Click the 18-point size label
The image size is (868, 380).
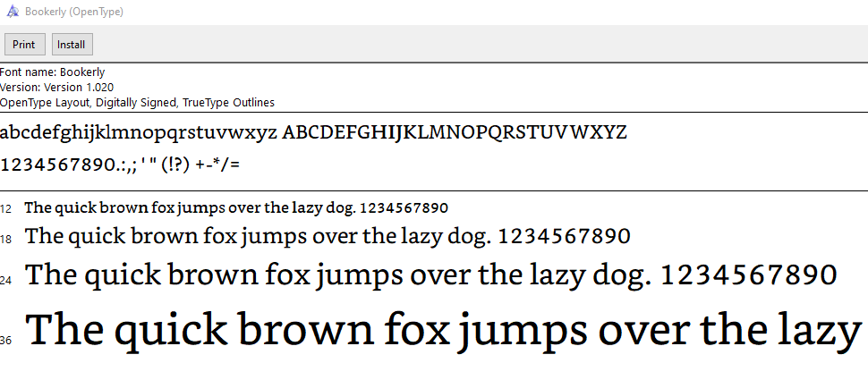click(x=5, y=240)
